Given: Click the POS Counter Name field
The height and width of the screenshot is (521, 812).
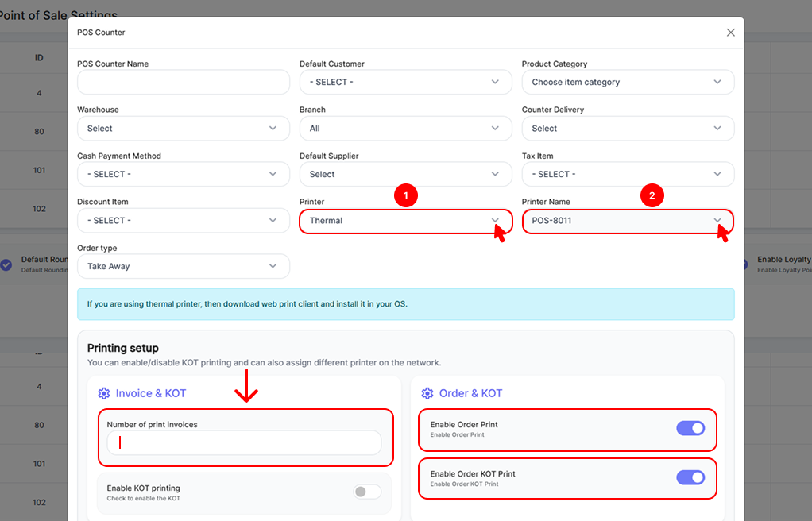Looking at the screenshot, I should click(x=183, y=83).
